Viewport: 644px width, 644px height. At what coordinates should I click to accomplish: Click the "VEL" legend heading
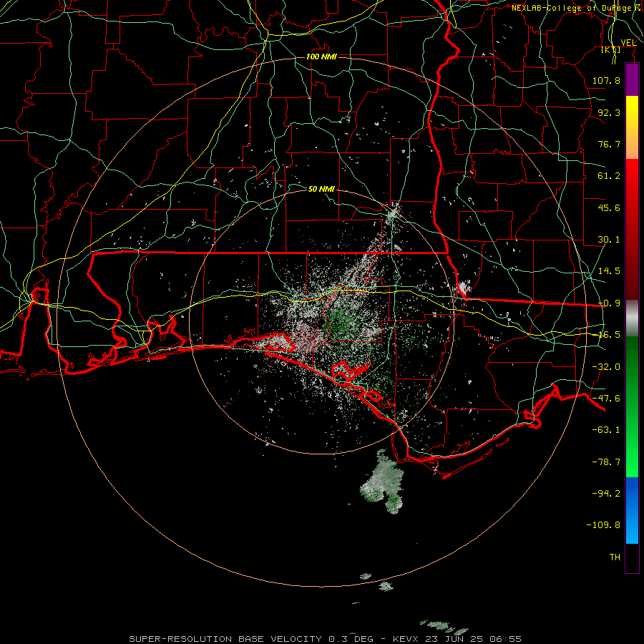(628, 42)
